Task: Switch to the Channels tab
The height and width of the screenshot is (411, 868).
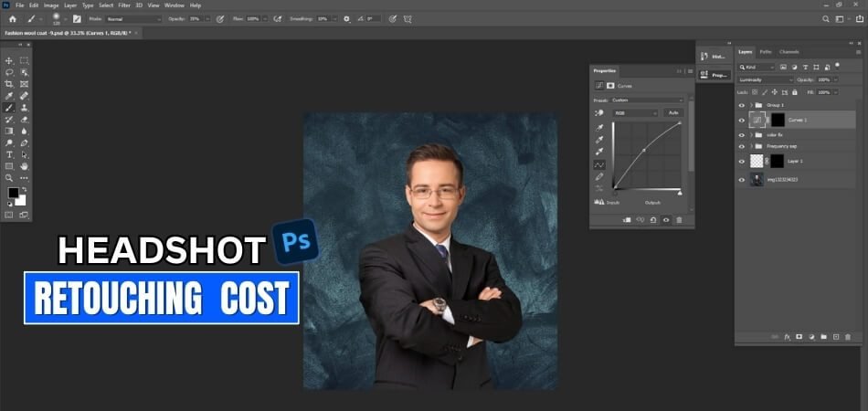Action: coord(789,52)
